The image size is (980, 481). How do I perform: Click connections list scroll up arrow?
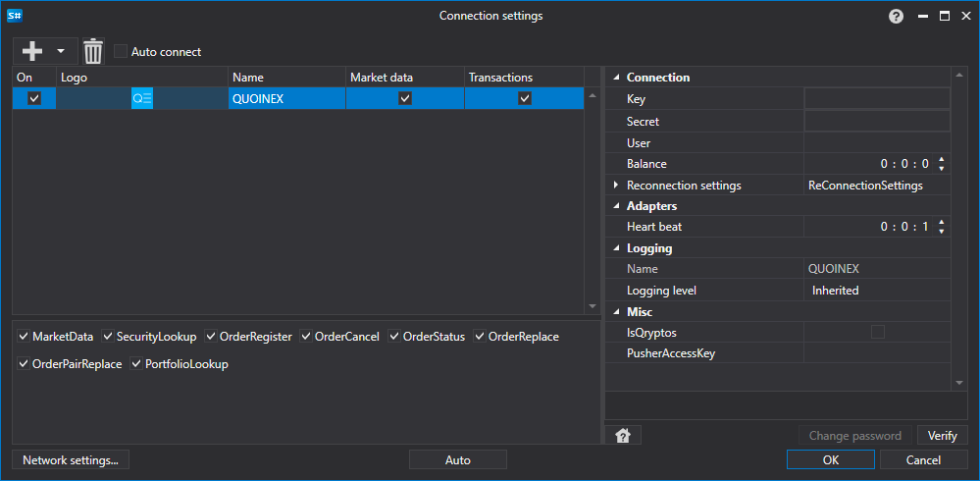click(593, 95)
